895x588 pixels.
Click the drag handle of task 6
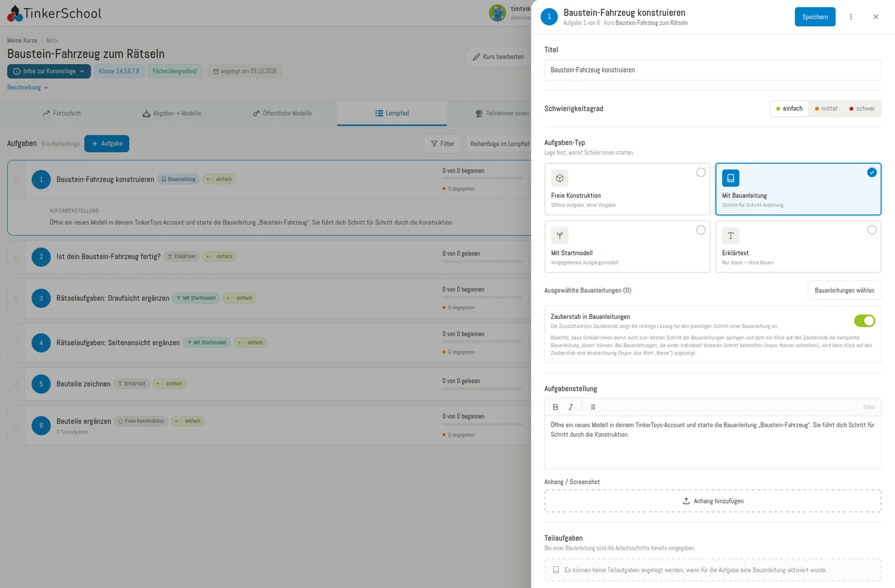17,426
